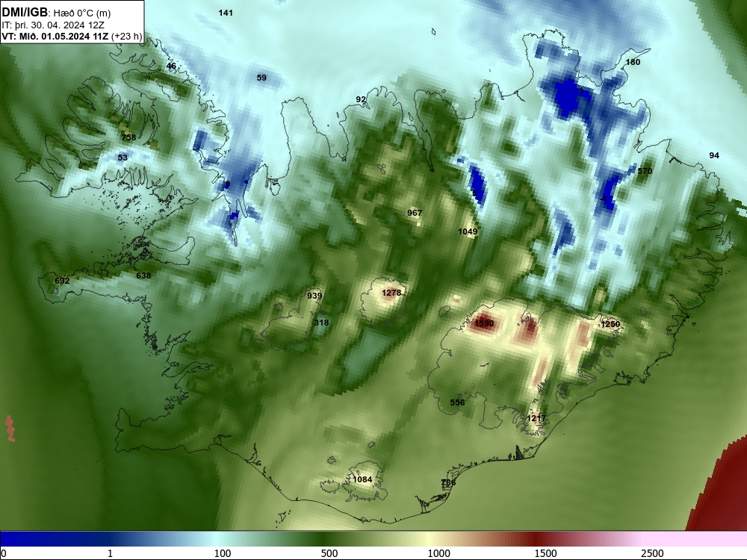Click the 92 value on the north coast

coord(361,99)
